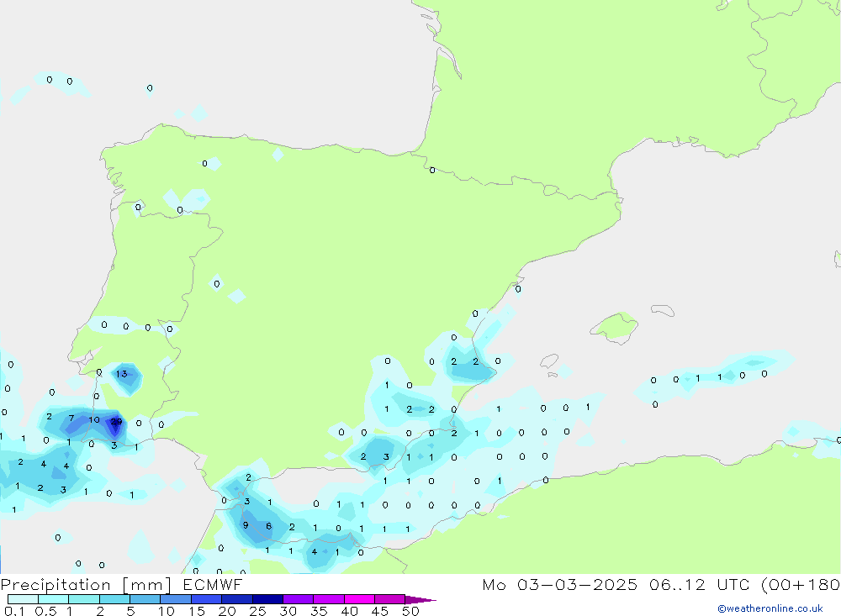Image resolution: width=841 pixels, height=616 pixels.
Task: Click the '7' precipitation value on map
Action: 71,419
